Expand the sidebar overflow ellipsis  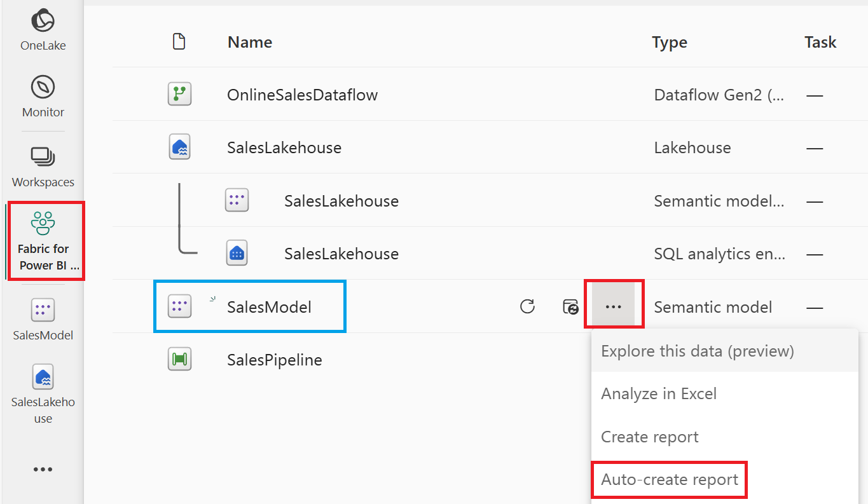(43, 469)
